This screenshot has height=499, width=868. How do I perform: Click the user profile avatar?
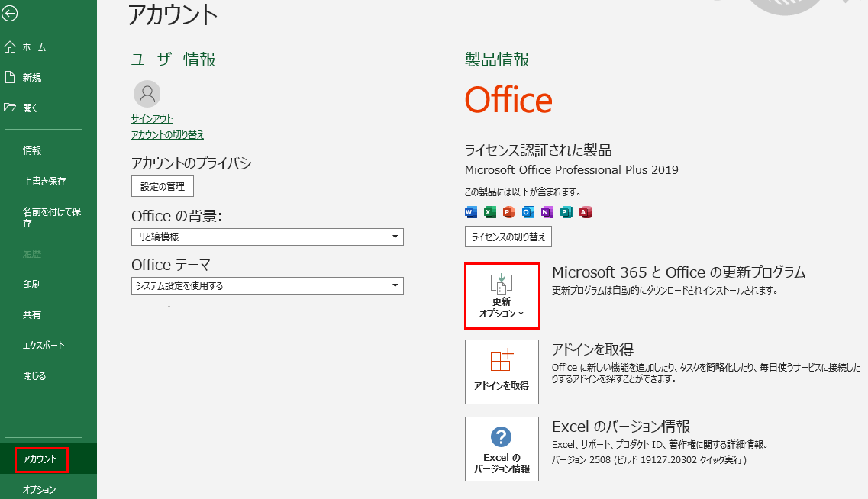click(x=147, y=94)
